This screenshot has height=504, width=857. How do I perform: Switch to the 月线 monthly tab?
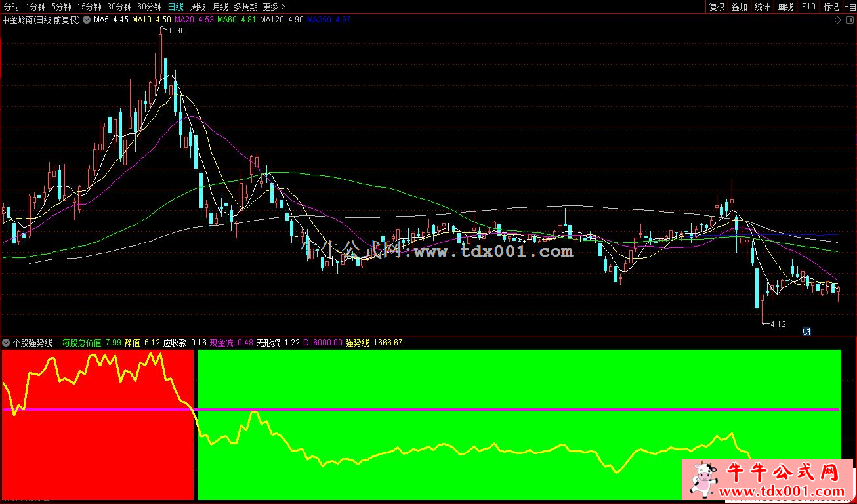(x=220, y=7)
